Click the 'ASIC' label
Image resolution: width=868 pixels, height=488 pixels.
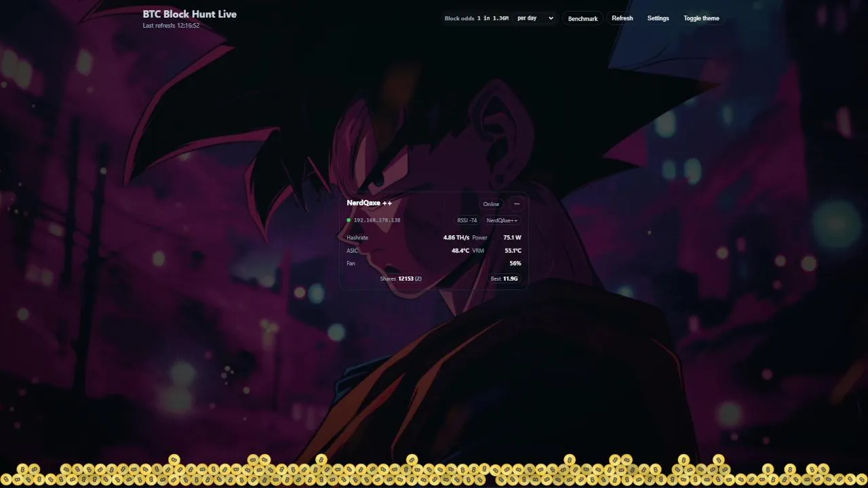pyautogui.click(x=352, y=251)
